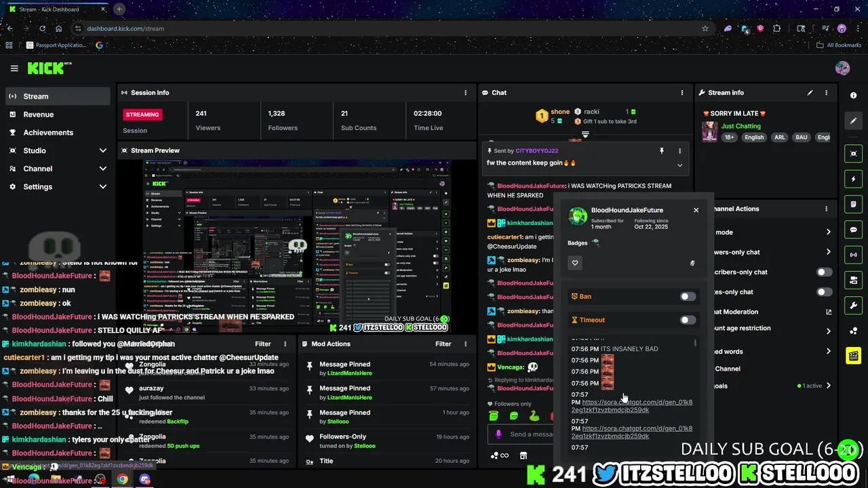This screenshot has width=868, height=488.
Task: Expand the Studio sidebar section
Action: coord(103,150)
